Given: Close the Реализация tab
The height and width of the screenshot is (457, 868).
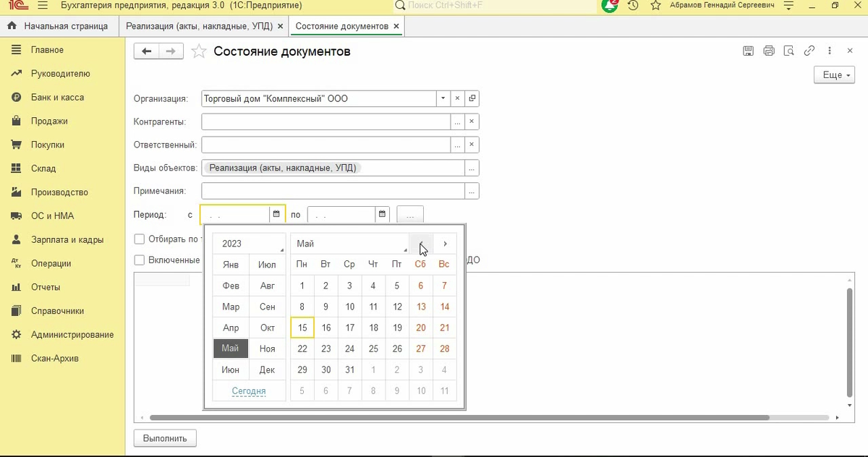Looking at the screenshot, I should tap(280, 26).
